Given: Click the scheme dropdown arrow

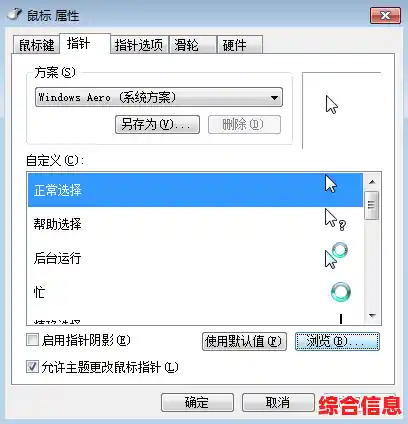Looking at the screenshot, I should tap(274, 98).
